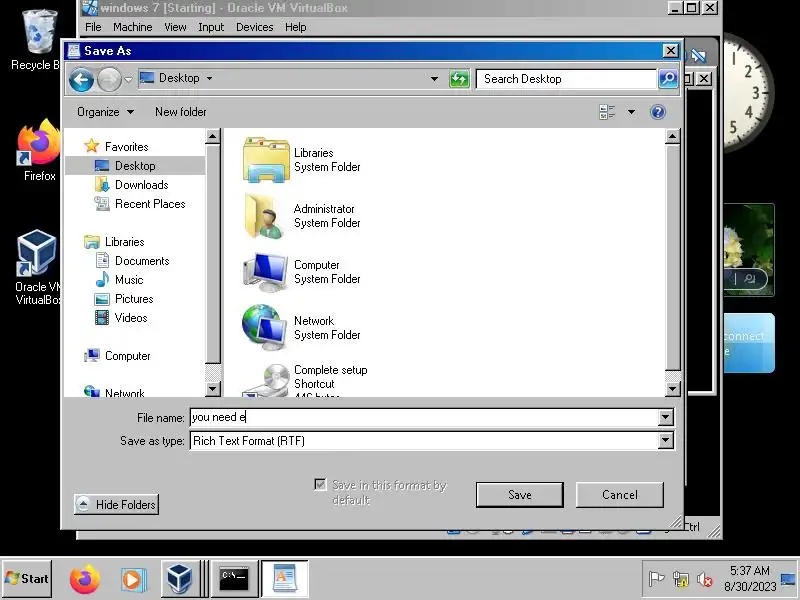The width and height of the screenshot is (800, 600).
Task: Open VirtualBox Help menu
Action: [x=295, y=27]
